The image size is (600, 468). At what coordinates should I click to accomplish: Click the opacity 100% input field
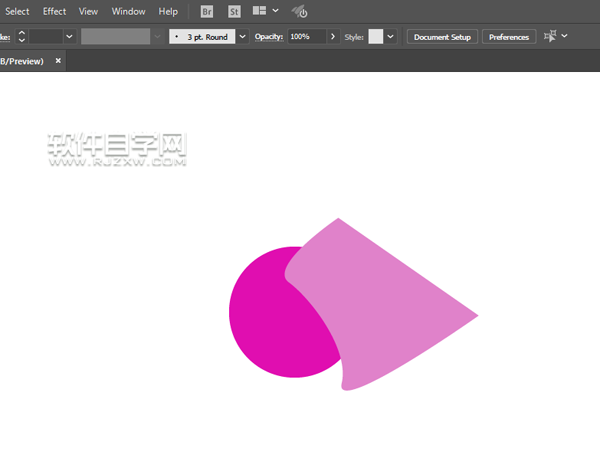pyautogui.click(x=305, y=36)
